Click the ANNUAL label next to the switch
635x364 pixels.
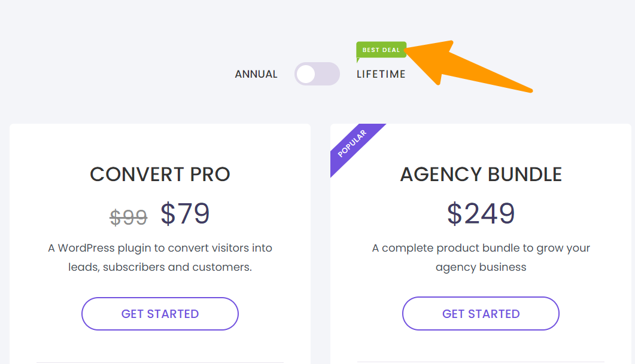256,74
